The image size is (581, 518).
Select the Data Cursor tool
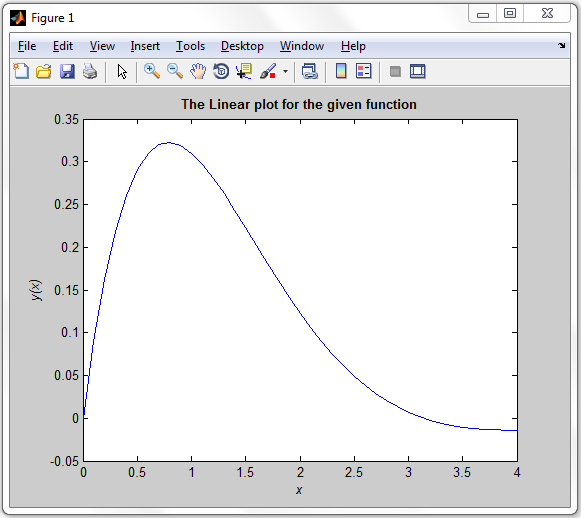tap(244, 71)
